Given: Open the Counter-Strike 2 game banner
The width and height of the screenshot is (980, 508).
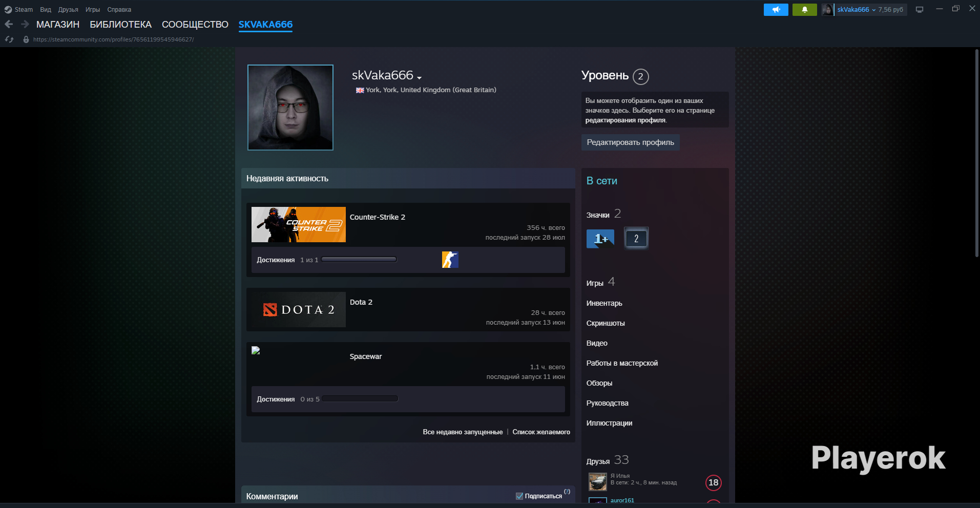Looking at the screenshot, I should click(x=299, y=224).
